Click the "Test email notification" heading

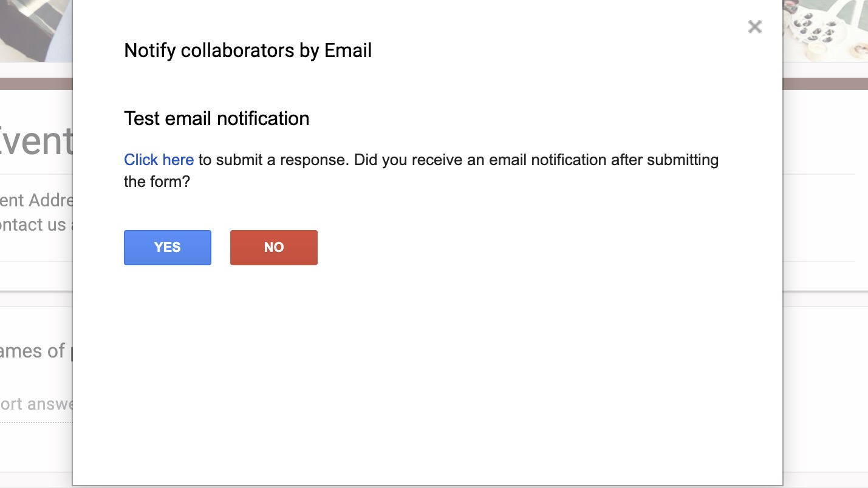(216, 118)
